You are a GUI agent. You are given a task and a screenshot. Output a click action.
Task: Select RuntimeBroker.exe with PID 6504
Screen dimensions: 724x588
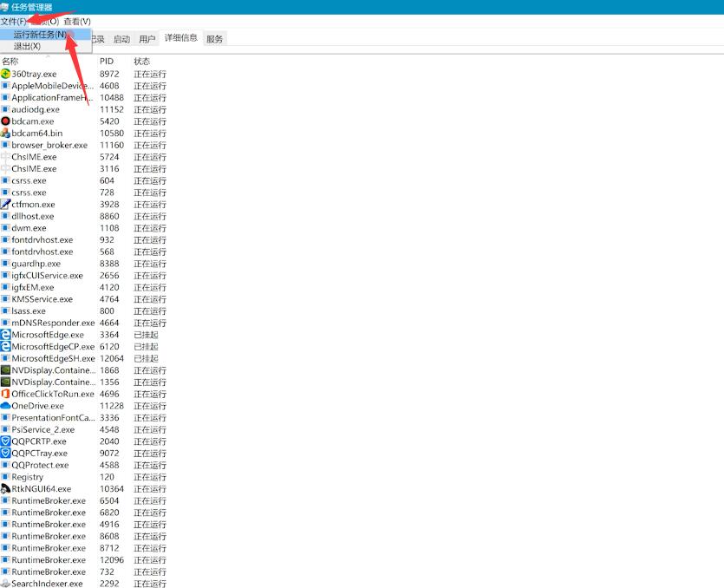coord(49,500)
